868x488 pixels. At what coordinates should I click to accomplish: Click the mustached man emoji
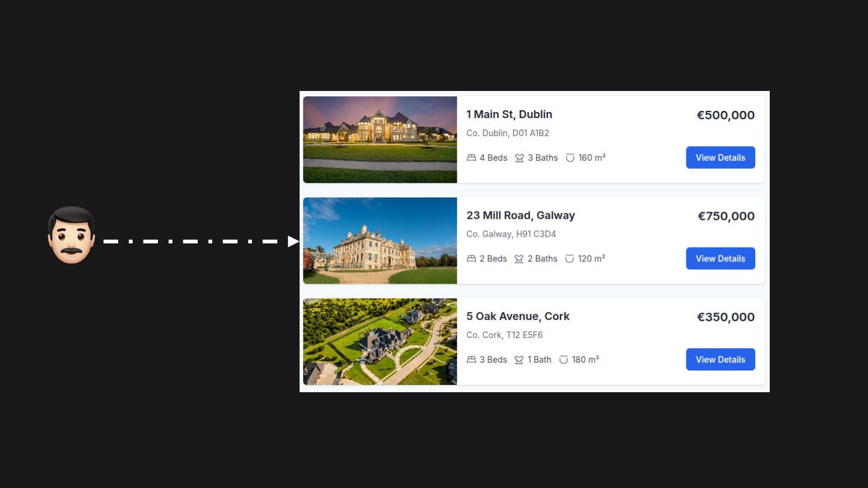coord(71,236)
